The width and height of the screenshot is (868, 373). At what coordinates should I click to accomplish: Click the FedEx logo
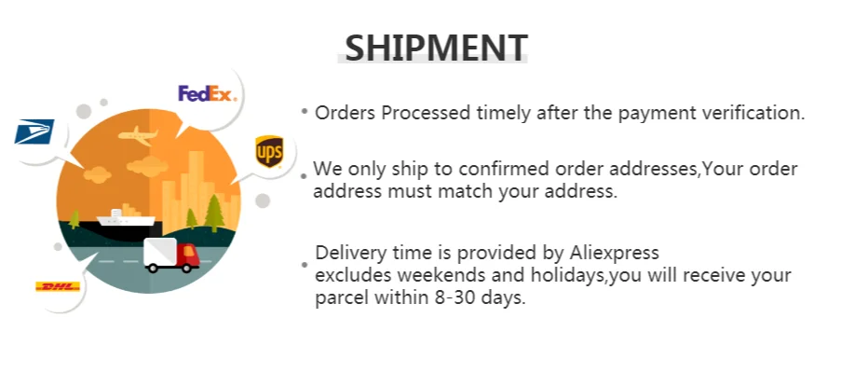(207, 93)
